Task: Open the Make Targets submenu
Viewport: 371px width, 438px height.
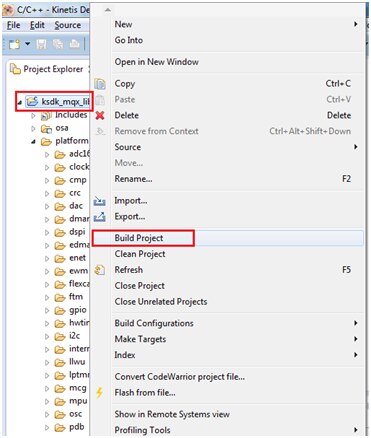Action: (x=227, y=339)
